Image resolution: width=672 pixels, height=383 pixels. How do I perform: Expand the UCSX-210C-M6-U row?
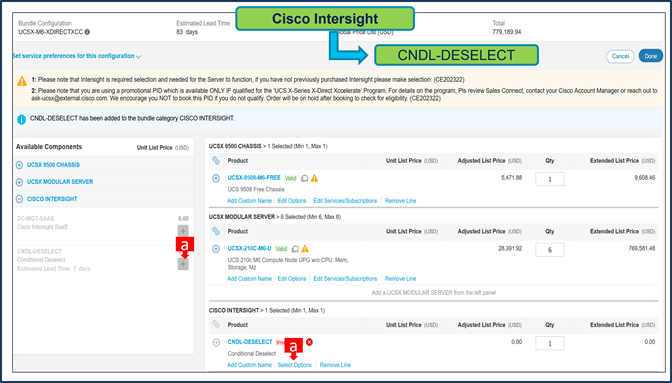[216, 249]
